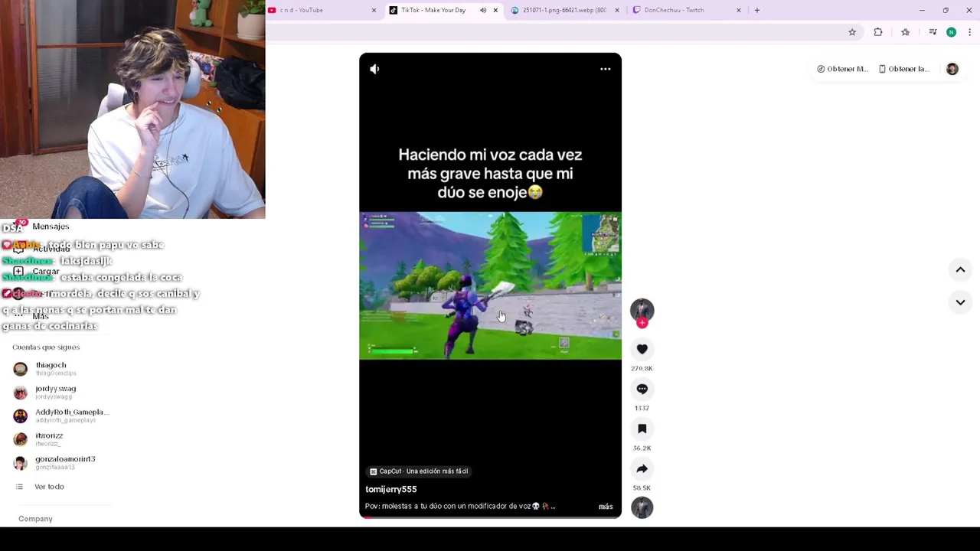Click the Obtener M... button
The width and height of the screenshot is (980, 551).
842,69
